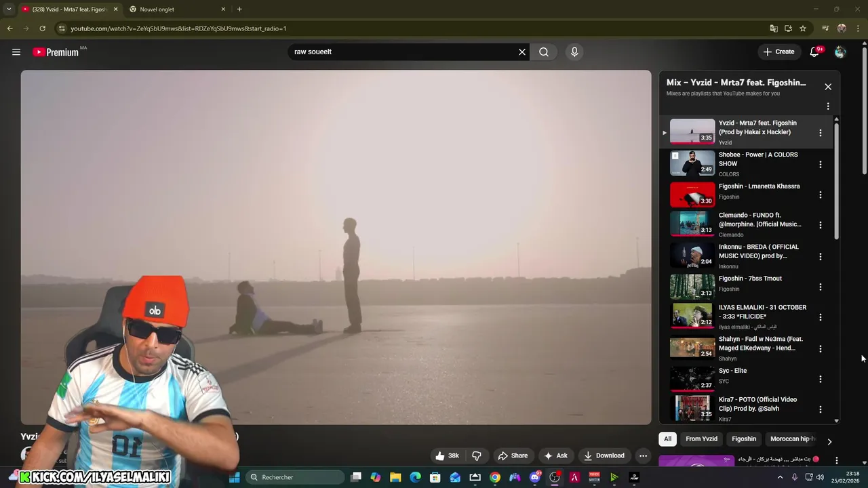The image size is (868, 488).
Task: Clear the search box with the X
Action: pyautogui.click(x=522, y=52)
